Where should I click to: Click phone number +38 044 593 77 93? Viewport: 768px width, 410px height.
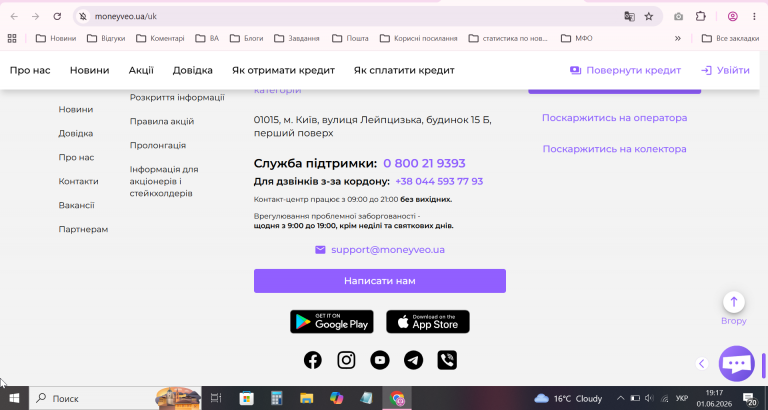coord(439,181)
